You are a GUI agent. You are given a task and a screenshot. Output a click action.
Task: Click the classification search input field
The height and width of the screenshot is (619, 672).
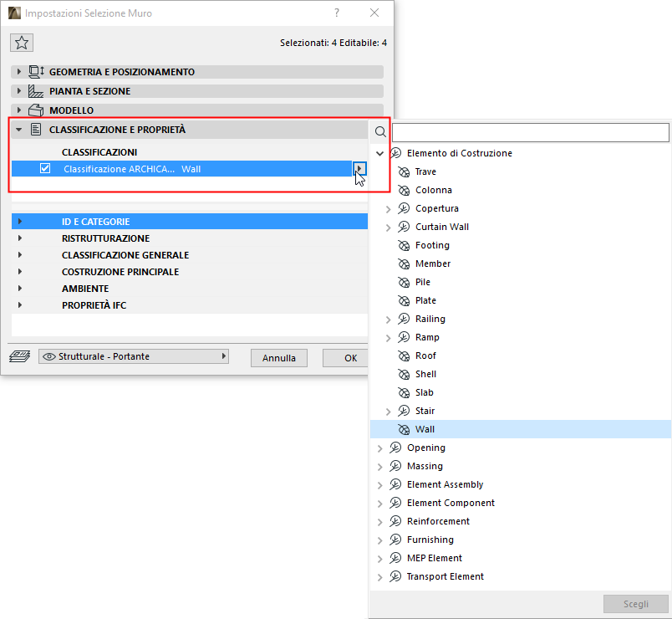pyautogui.click(x=531, y=132)
